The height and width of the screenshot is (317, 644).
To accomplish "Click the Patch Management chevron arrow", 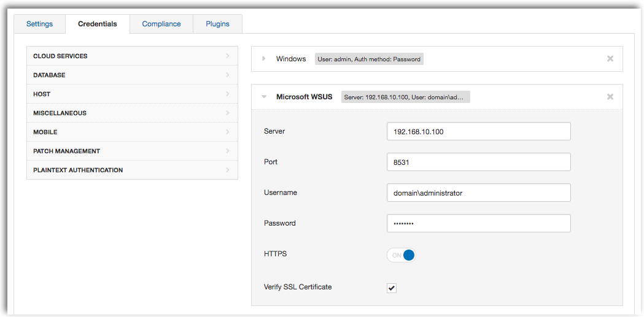I will pyautogui.click(x=228, y=151).
